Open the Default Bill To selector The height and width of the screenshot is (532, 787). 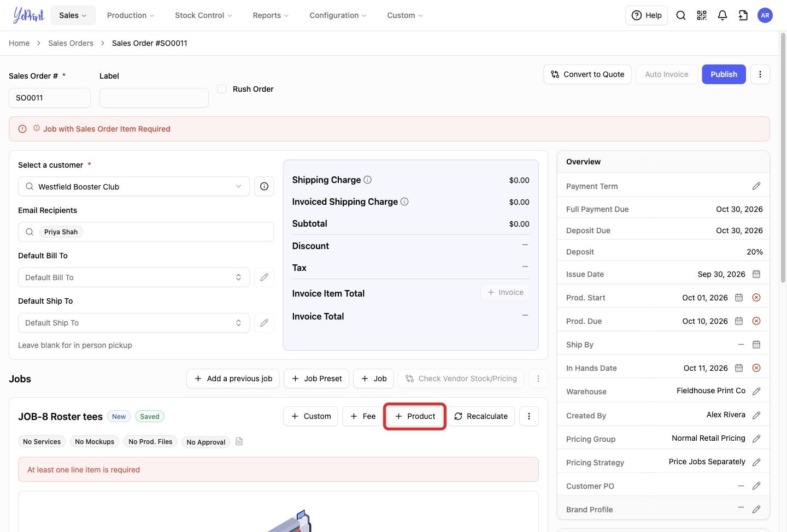tap(134, 277)
